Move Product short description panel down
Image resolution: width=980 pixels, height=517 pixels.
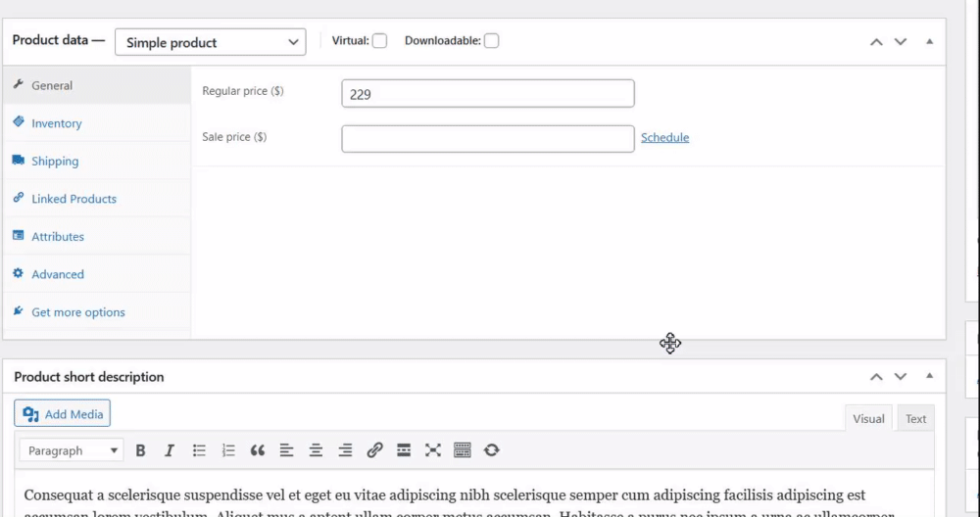click(x=900, y=377)
